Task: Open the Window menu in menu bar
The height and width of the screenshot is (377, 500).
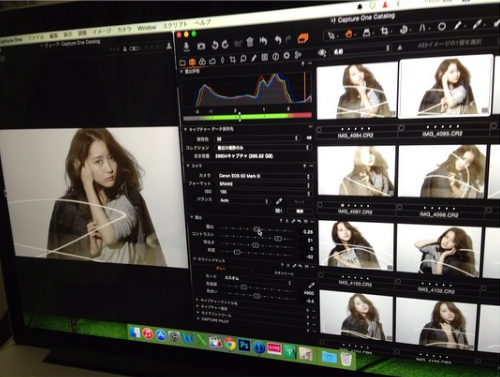Action: (147, 28)
